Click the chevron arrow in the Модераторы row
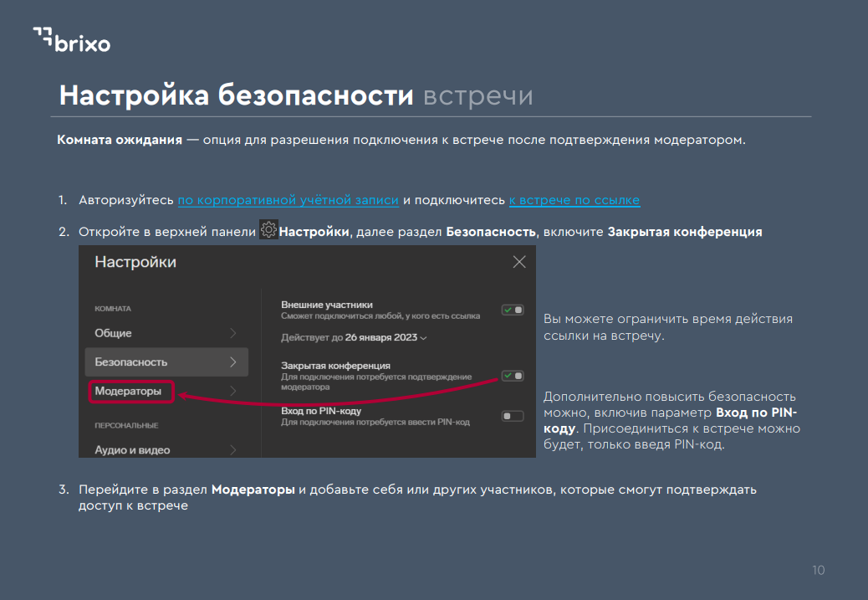This screenshot has height=600, width=868. (232, 391)
